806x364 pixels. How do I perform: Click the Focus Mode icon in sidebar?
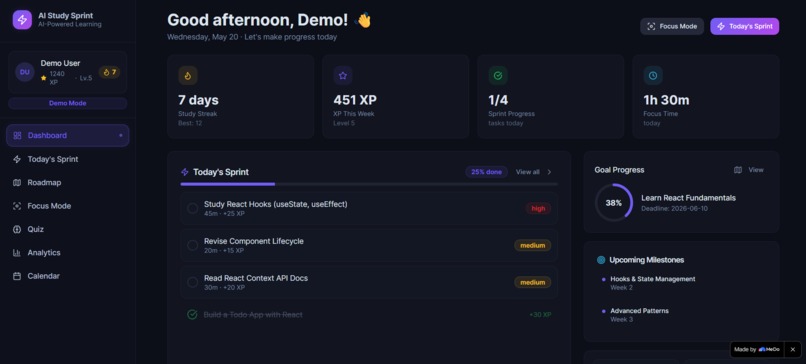(x=17, y=206)
